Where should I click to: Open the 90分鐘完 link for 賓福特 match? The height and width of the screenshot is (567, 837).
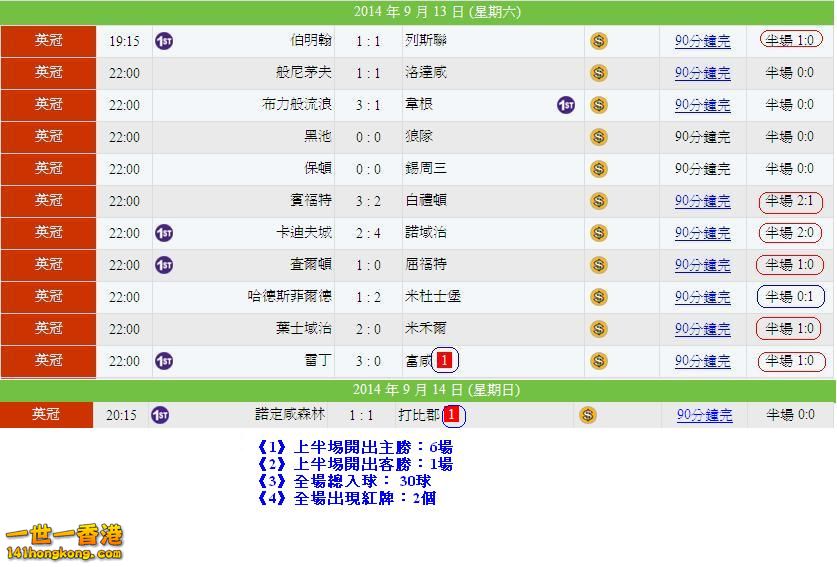(x=702, y=201)
